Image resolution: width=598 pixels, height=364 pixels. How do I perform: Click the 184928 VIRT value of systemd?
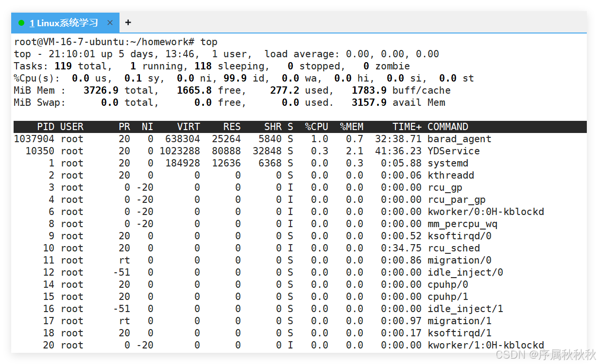tap(183, 163)
